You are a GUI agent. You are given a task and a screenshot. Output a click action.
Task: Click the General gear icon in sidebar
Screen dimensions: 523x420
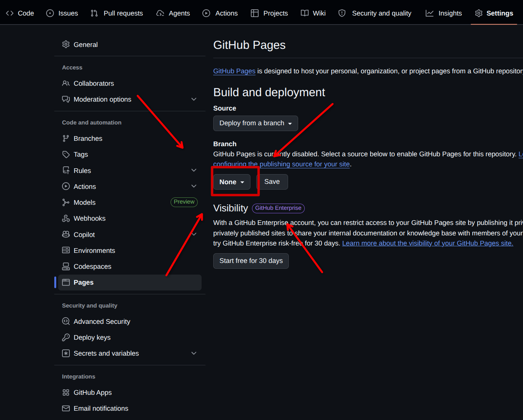point(66,44)
